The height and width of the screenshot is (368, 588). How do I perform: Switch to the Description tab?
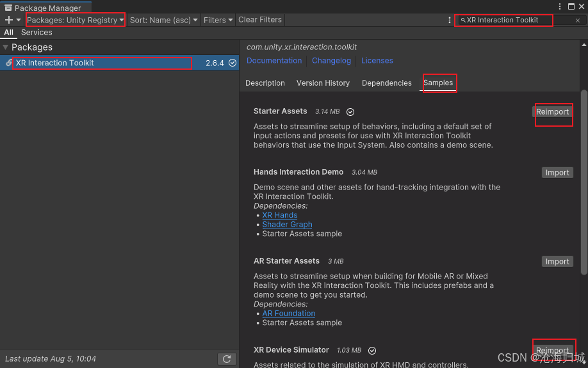265,83
